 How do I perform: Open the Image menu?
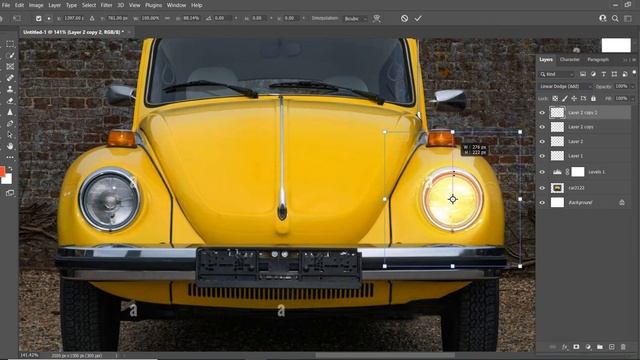click(x=36, y=5)
